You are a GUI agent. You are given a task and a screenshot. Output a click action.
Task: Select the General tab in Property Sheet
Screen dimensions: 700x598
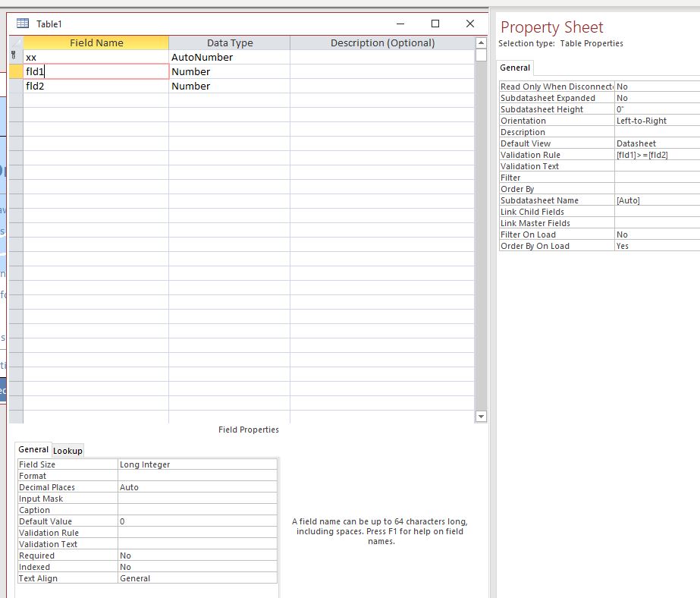(x=515, y=68)
